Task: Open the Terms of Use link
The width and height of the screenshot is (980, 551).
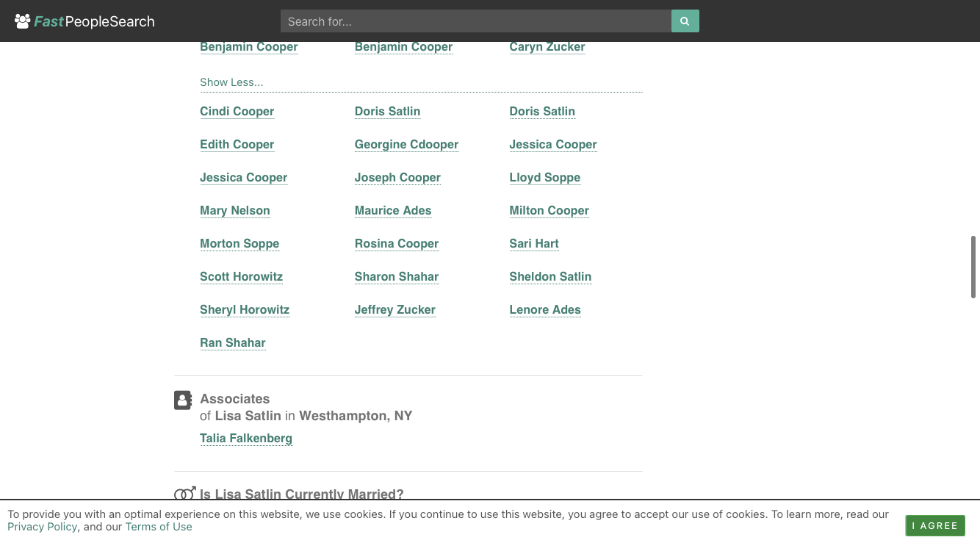Action: (x=159, y=527)
